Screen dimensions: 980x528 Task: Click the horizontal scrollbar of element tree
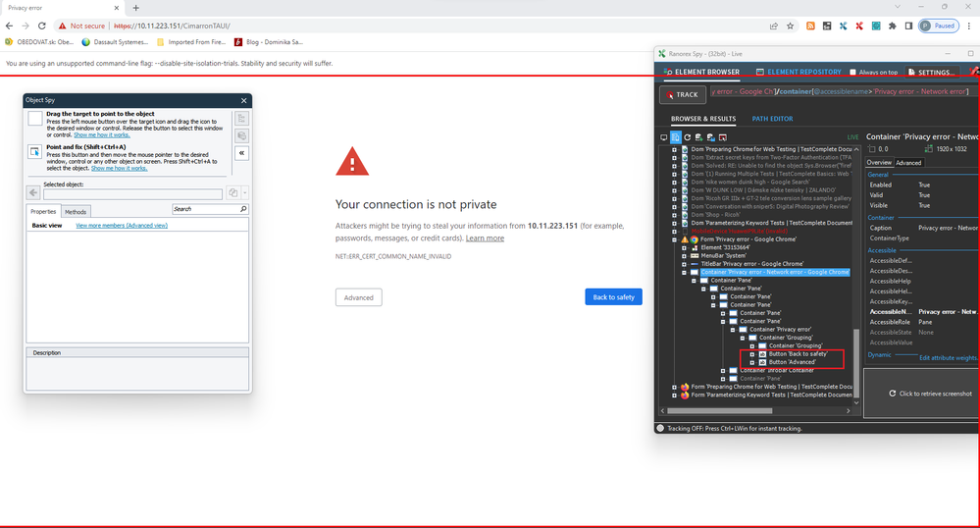(x=719, y=411)
